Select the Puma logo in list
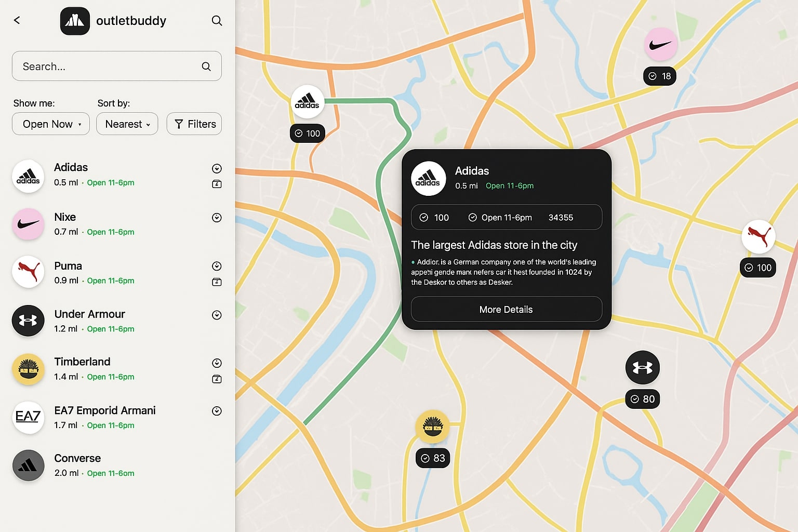Screen dimensions: 798x532 point(28,272)
